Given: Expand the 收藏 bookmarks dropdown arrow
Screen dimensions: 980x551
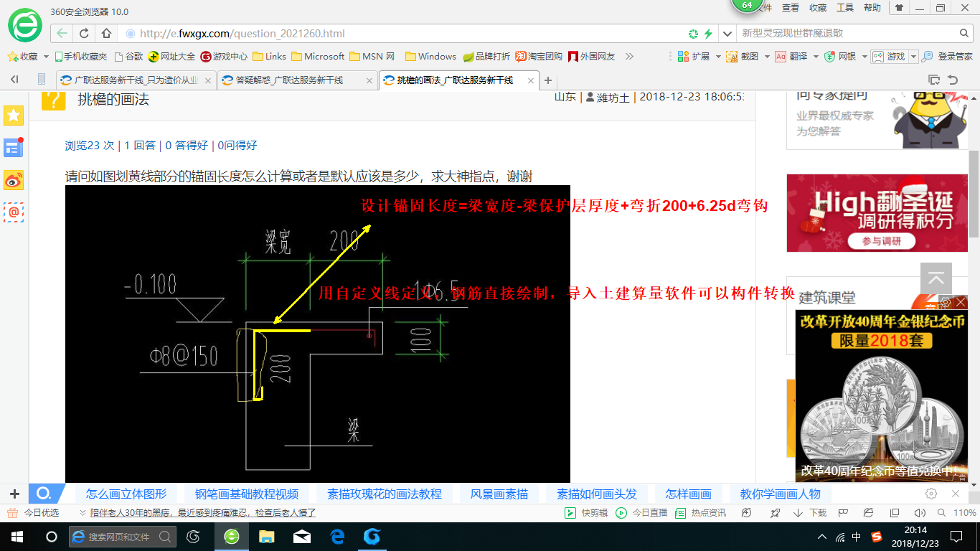Looking at the screenshot, I should (47, 57).
